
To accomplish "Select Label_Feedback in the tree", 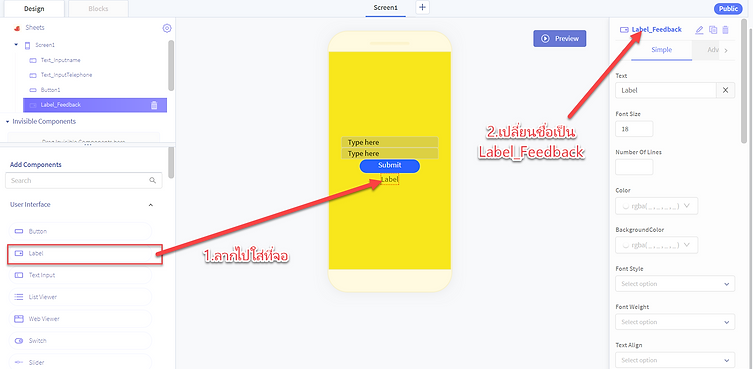I will 95,105.
